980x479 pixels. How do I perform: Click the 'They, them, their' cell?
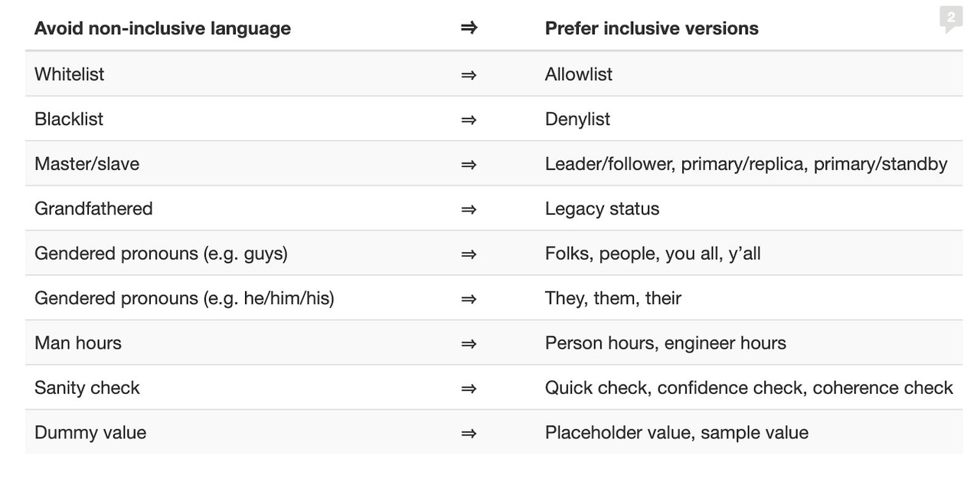(x=612, y=299)
